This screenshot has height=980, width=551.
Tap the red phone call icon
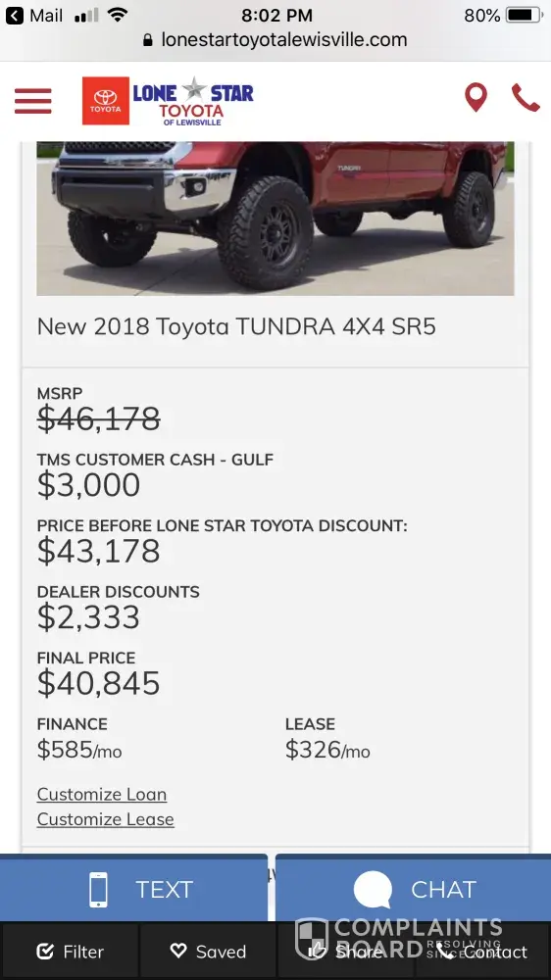[x=526, y=98]
